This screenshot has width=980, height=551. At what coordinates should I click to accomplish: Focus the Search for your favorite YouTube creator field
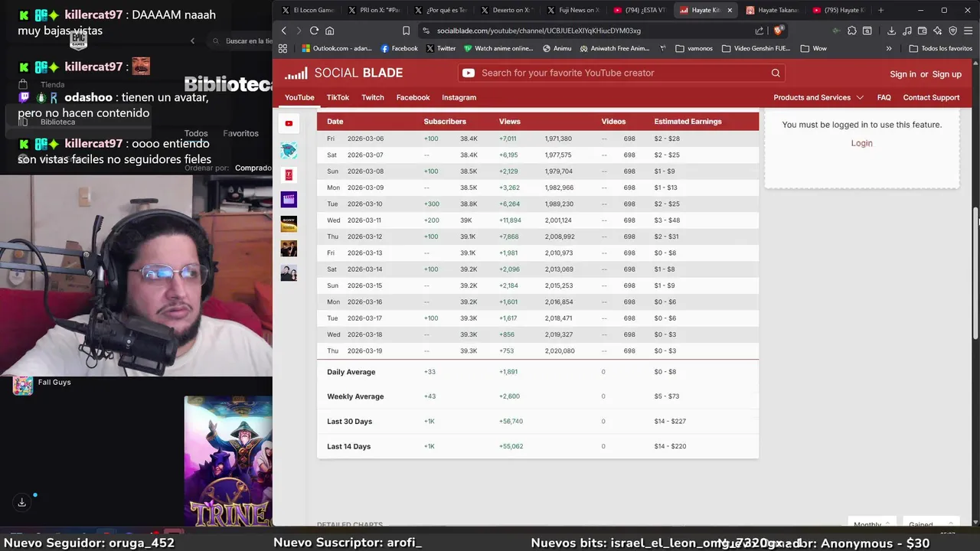point(622,73)
